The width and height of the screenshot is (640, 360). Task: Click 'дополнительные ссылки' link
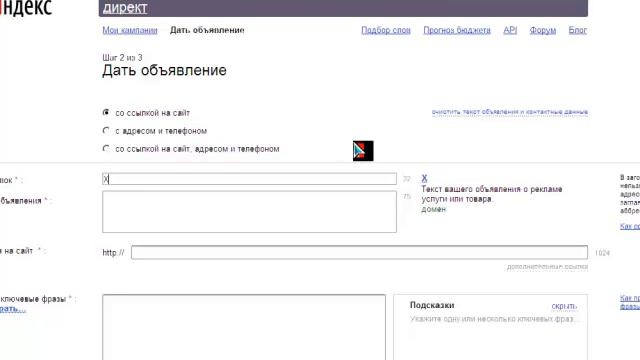click(547, 267)
